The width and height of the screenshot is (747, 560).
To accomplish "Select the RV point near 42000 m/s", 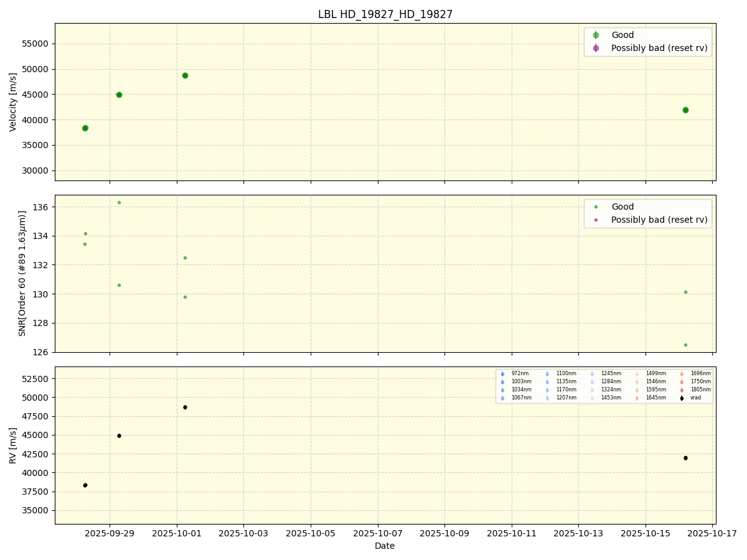I will click(x=685, y=458).
